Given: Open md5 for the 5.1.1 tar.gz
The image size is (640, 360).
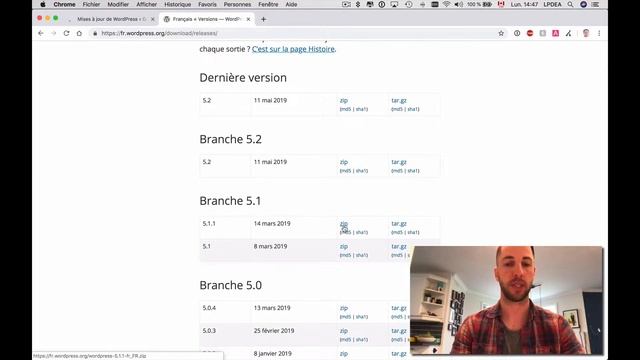Looking at the screenshot, I should point(397,233).
